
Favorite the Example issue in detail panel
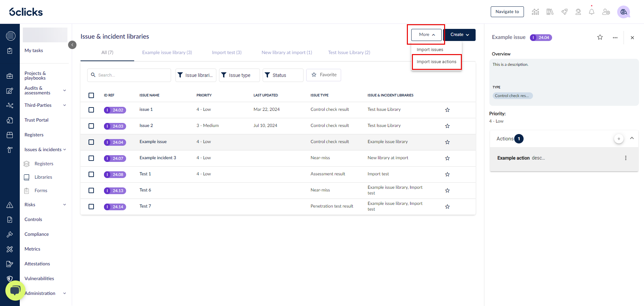click(600, 37)
